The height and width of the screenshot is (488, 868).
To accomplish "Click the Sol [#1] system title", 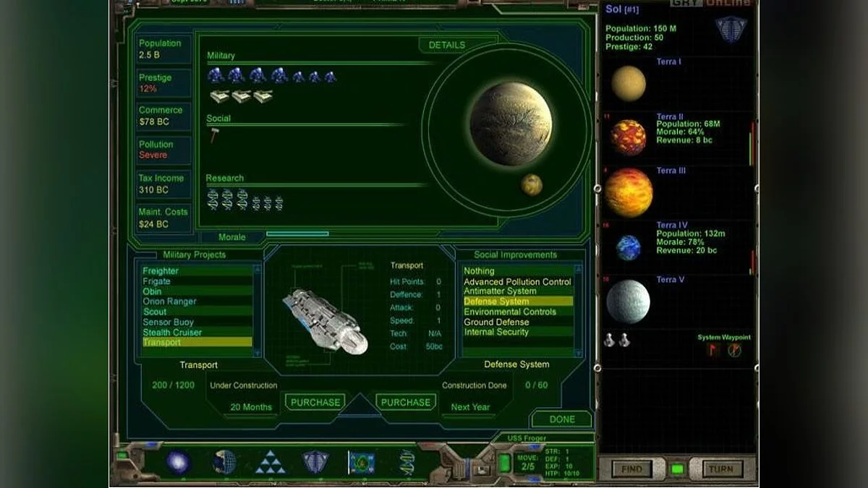I will [x=622, y=10].
